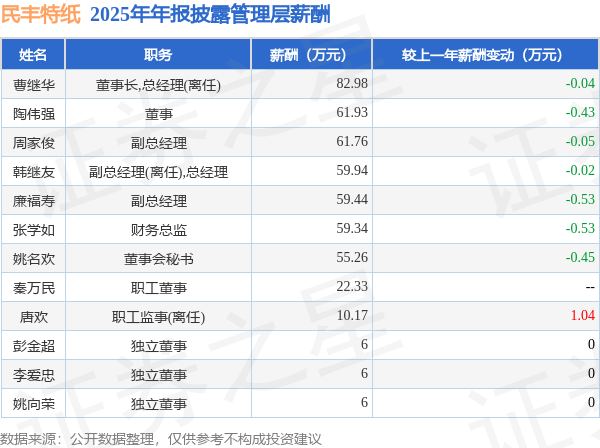Click the 数据来源 footer note
600x448 pixels.
point(161,439)
